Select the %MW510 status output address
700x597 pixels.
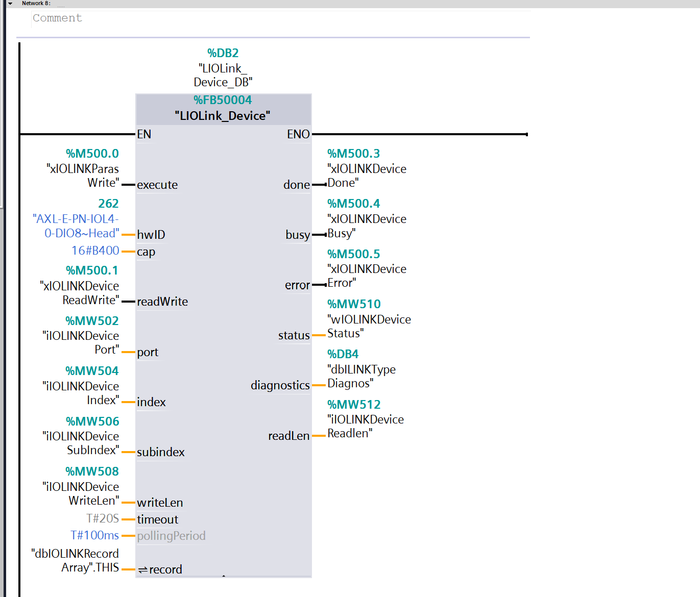354,304
